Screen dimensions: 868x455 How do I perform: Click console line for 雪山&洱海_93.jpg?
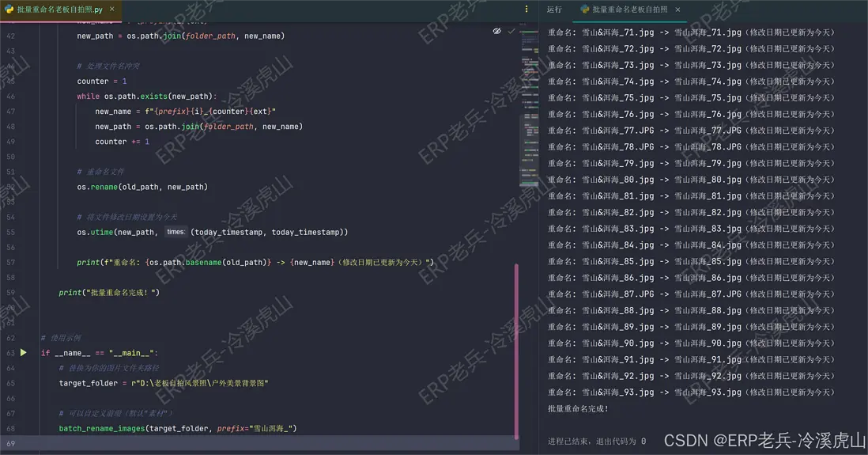691,392
